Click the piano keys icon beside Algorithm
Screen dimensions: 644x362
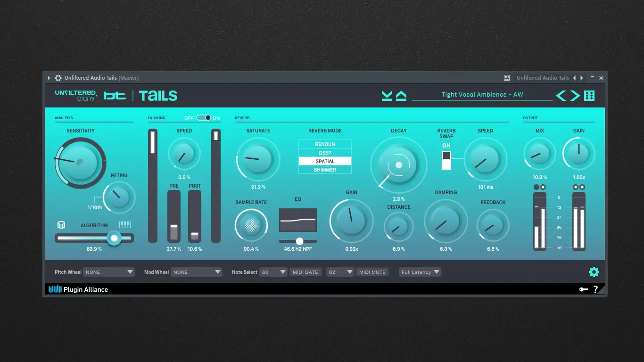(x=125, y=225)
